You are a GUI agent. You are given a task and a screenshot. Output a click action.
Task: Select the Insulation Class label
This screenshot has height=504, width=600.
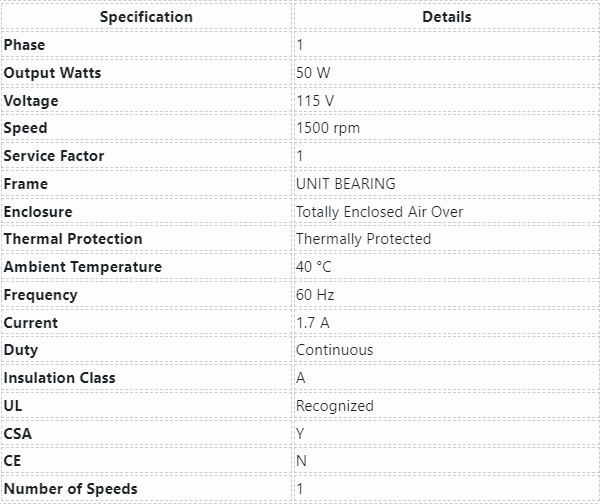[60, 378]
